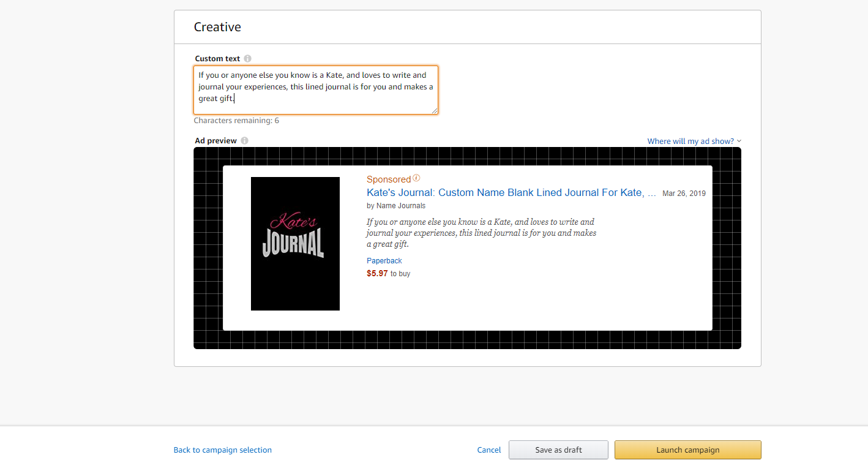
Task: Click the Sponsored label text
Action: click(x=389, y=179)
